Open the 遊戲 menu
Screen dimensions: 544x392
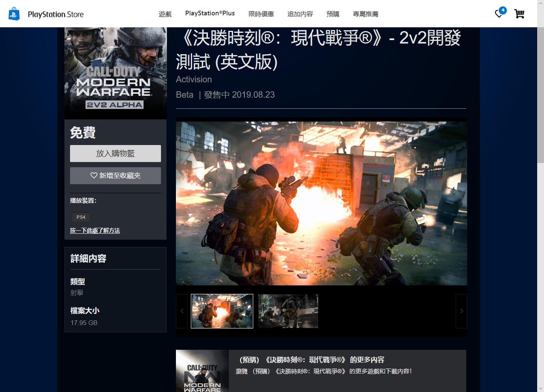(165, 14)
